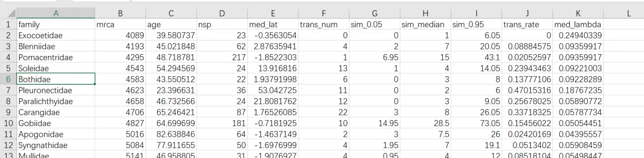Select row 2 header
Viewport: 644px width, 158px height.
pos(8,35)
